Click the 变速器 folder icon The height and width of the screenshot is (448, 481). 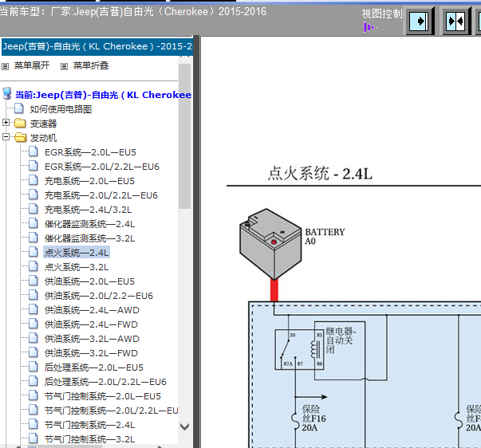pos(20,123)
